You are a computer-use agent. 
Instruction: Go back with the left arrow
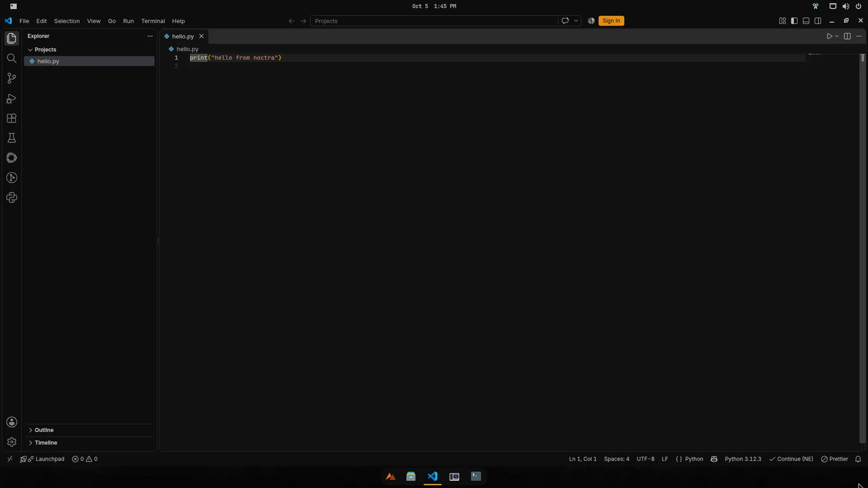291,21
